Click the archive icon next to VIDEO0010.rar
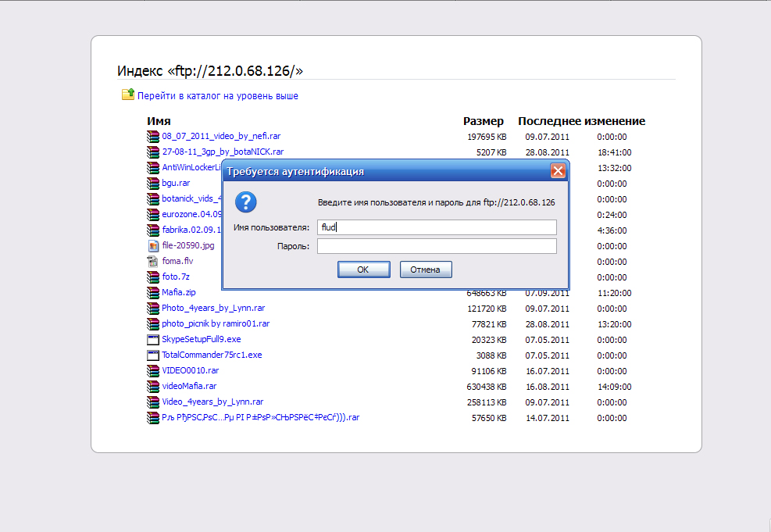Viewport: 771px width, 532px height. [x=153, y=370]
